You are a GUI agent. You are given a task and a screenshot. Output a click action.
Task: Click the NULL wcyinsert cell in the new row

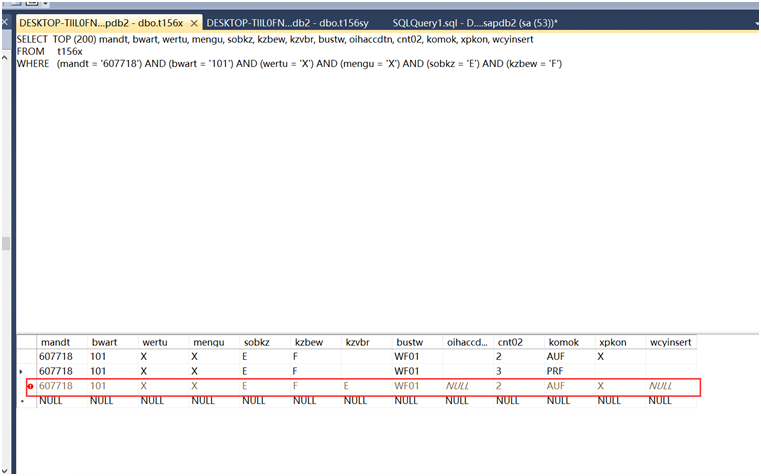671,401
